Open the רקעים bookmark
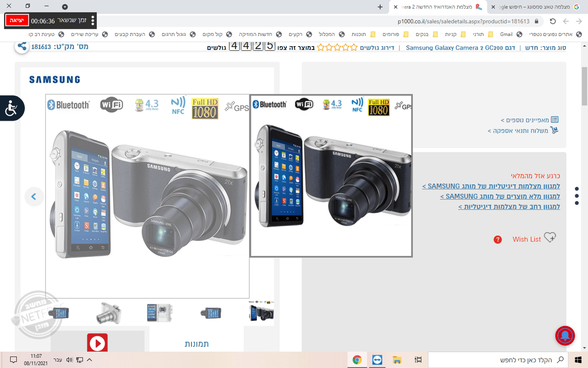 [300, 34]
